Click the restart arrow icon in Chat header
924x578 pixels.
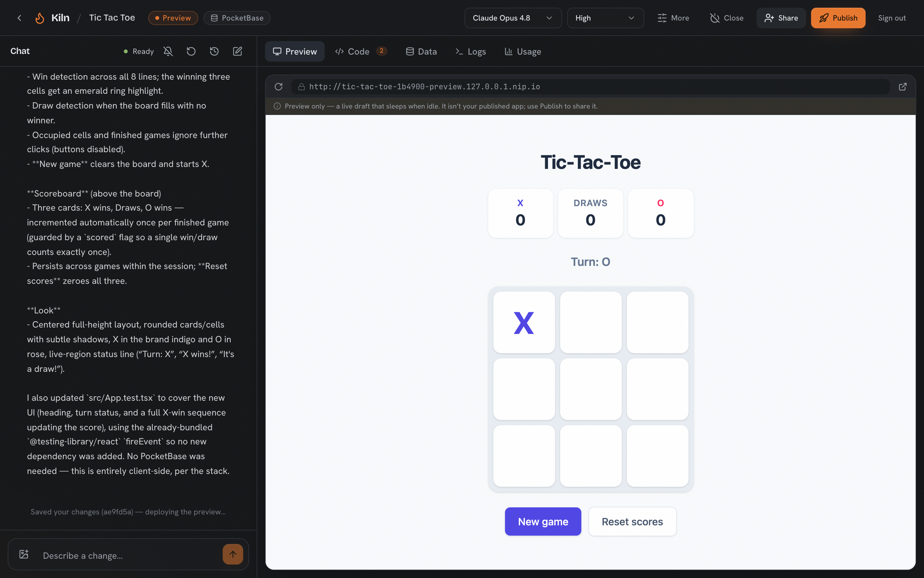[x=191, y=51]
